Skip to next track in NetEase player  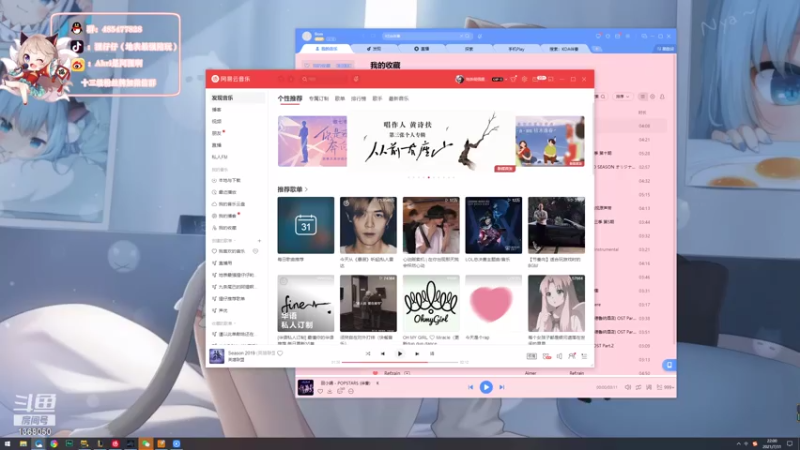tap(417, 354)
